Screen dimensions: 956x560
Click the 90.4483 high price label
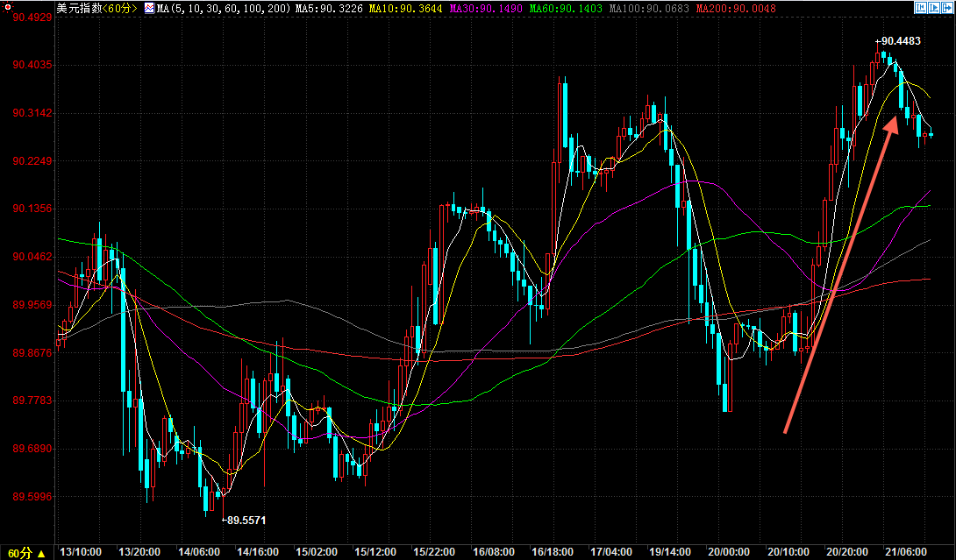click(x=901, y=41)
